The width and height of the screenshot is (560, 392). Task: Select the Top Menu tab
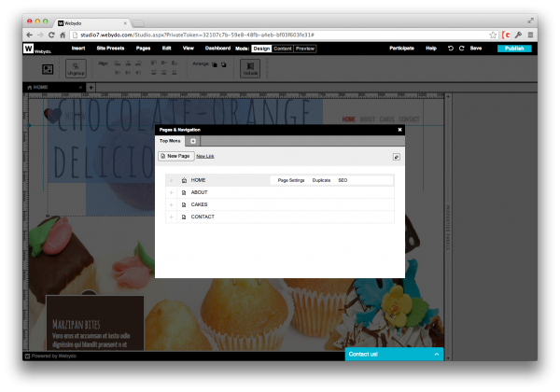pos(170,141)
